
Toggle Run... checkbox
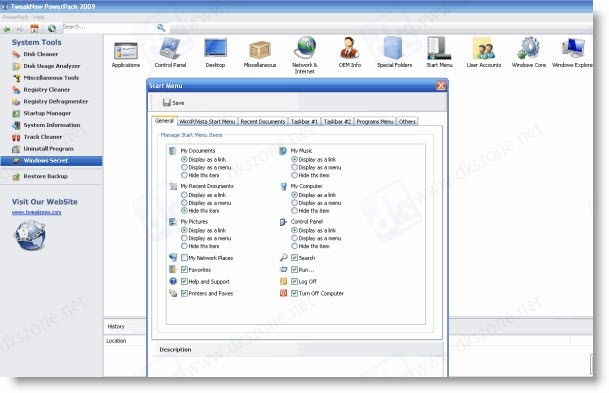coord(294,270)
